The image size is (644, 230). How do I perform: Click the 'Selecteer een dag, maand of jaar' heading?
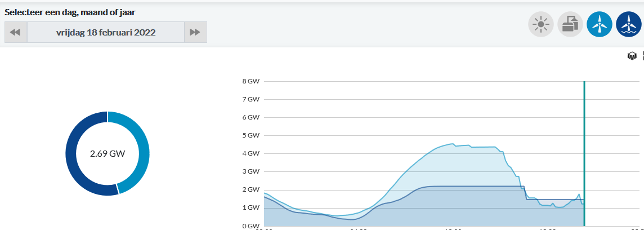click(70, 11)
